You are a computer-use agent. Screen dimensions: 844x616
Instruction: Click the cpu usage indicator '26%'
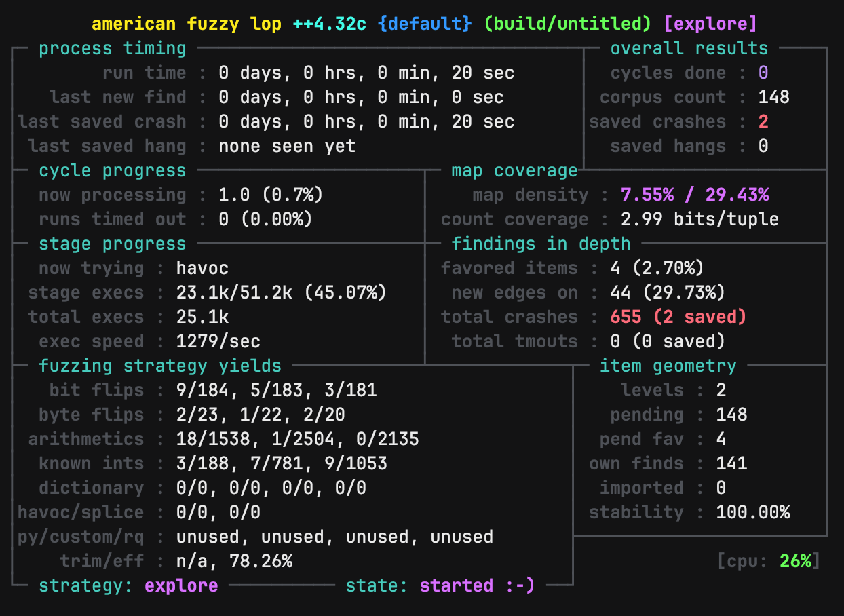pyautogui.click(x=795, y=562)
